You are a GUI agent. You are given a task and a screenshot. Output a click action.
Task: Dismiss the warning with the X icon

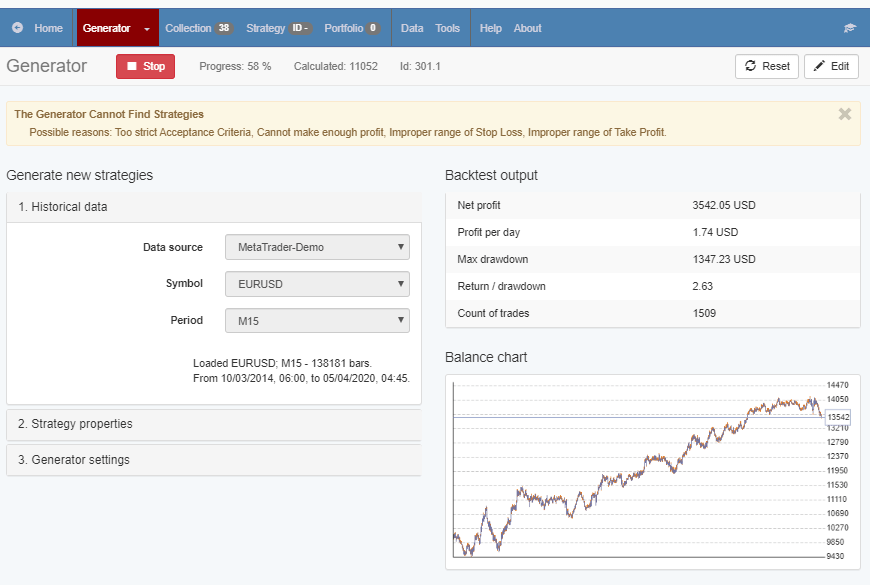pyautogui.click(x=845, y=114)
